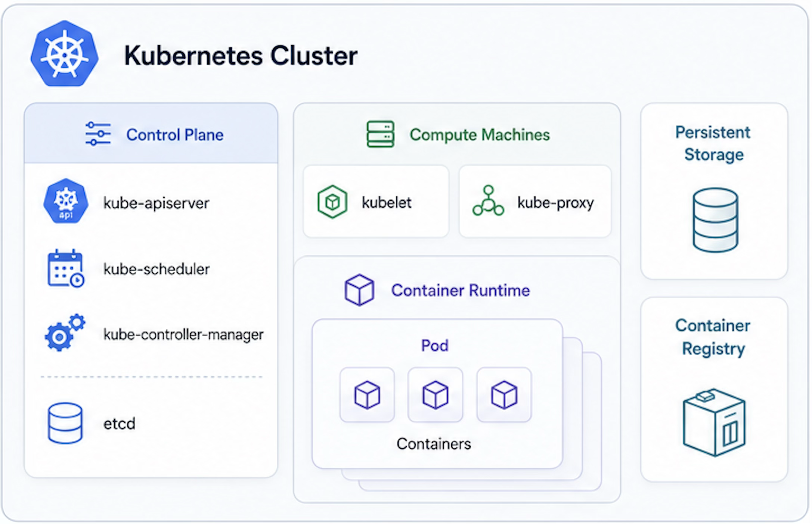Click the Container Runtime cube icon

(x=359, y=290)
